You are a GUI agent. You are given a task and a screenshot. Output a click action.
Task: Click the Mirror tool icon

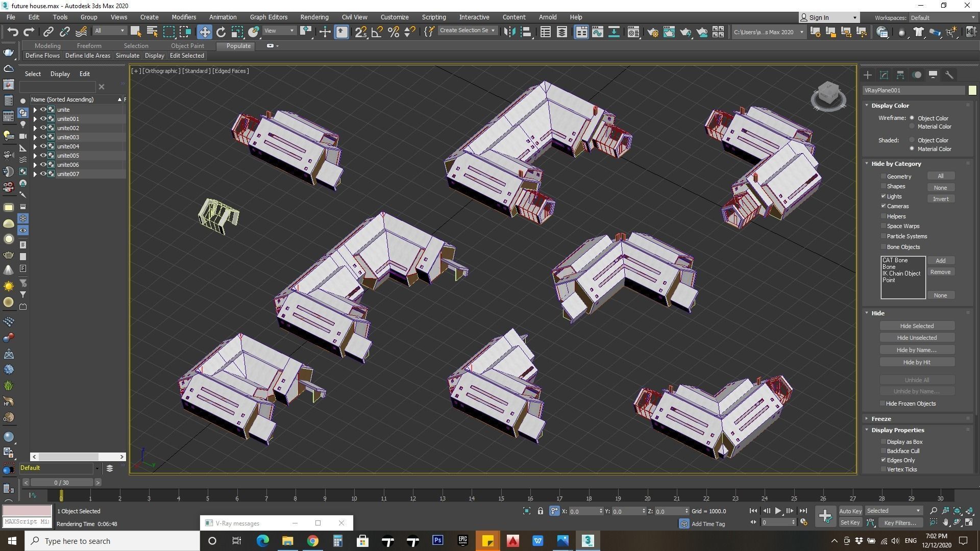[509, 32]
